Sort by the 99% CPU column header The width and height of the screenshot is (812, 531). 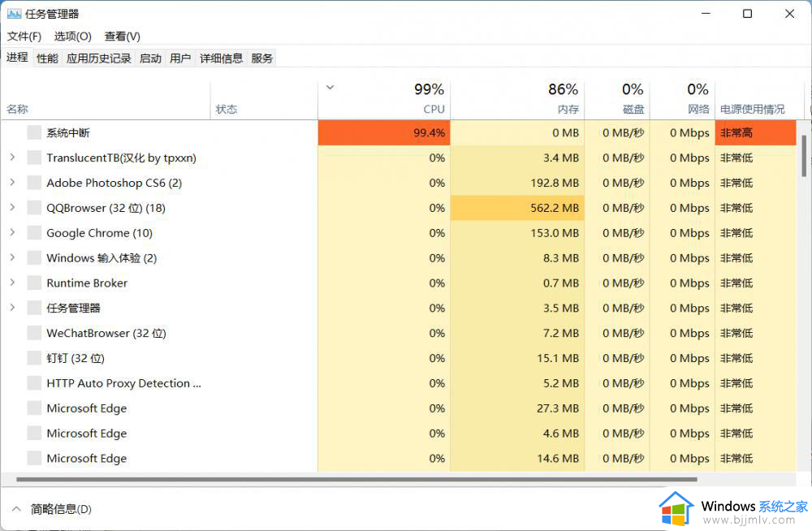click(x=384, y=101)
